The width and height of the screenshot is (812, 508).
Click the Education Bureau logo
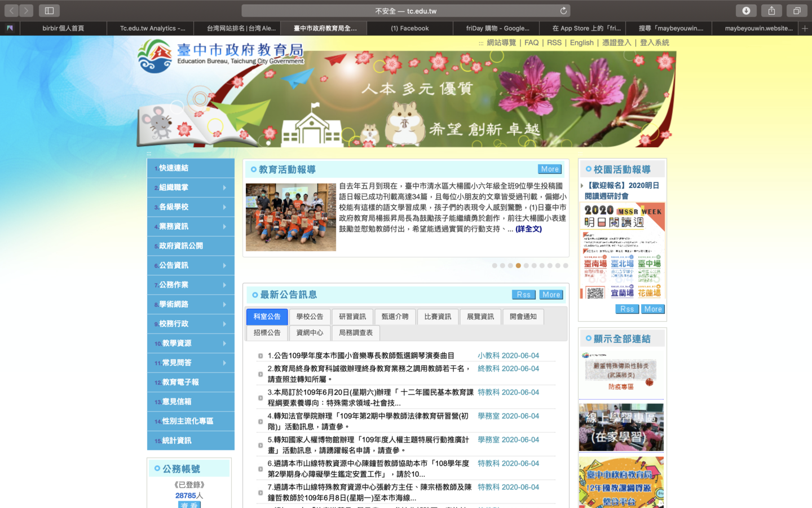point(155,56)
